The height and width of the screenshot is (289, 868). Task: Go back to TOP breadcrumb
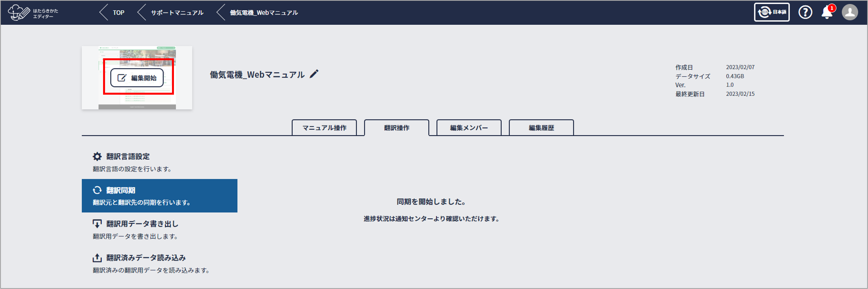point(118,13)
